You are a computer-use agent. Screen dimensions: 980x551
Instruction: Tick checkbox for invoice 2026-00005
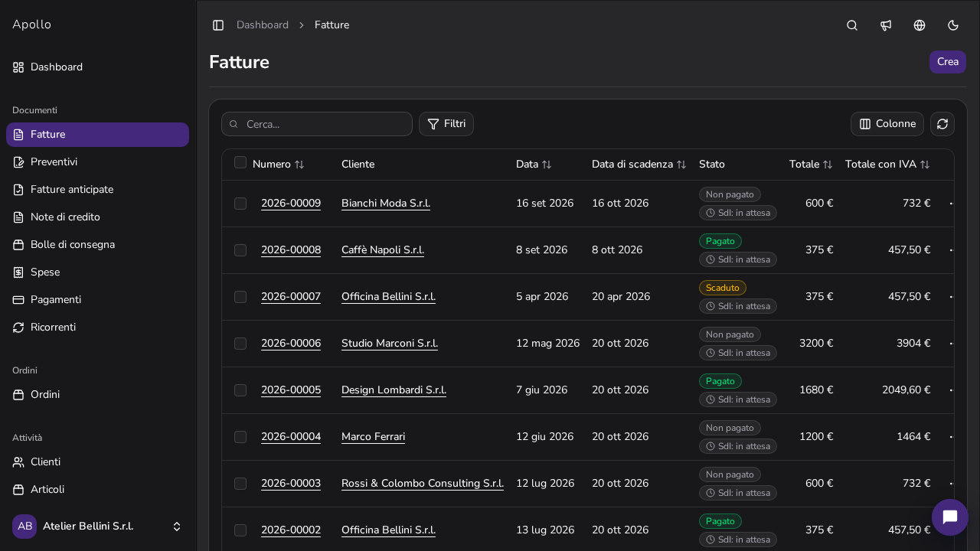[x=240, y=390]
